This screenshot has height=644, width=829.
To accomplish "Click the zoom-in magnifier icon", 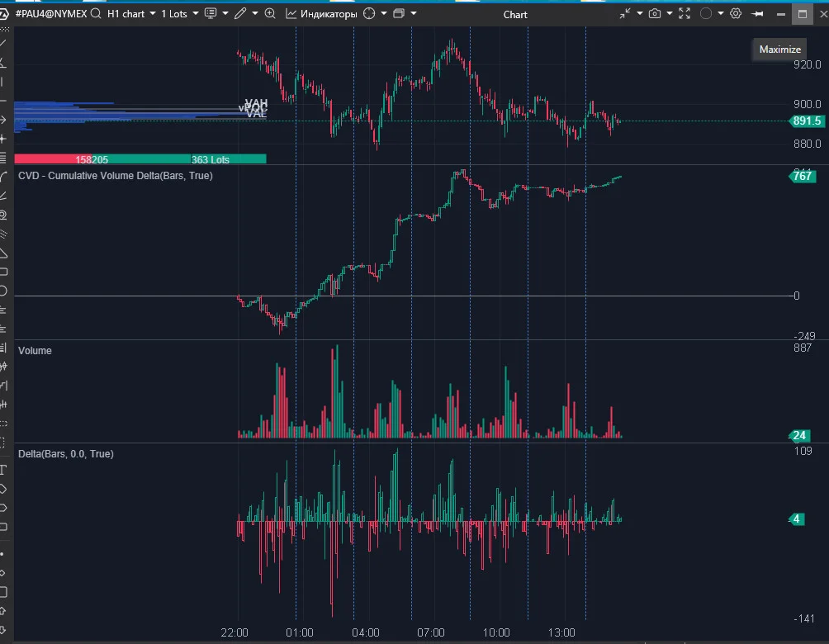I will (x=270, y=14).
